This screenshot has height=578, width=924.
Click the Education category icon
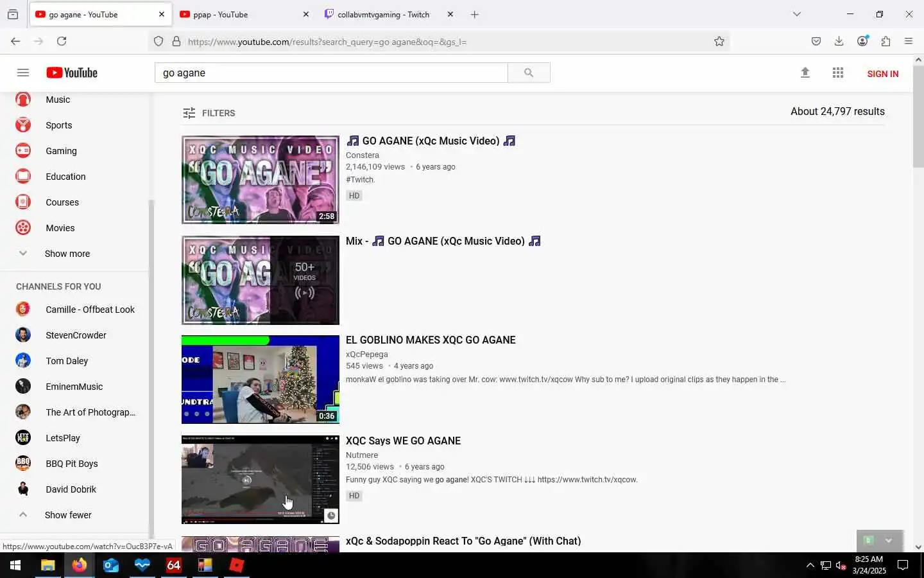23,177
